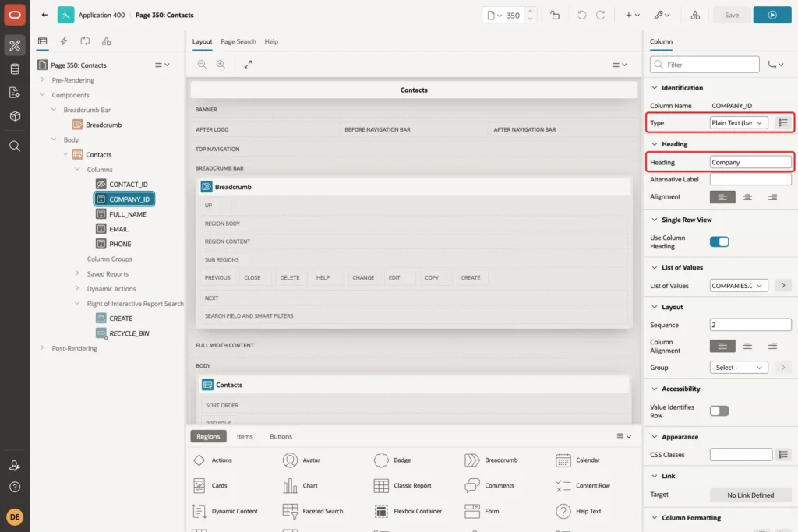Set column alignment to left

pyautogui.click(x=722, y=347)
